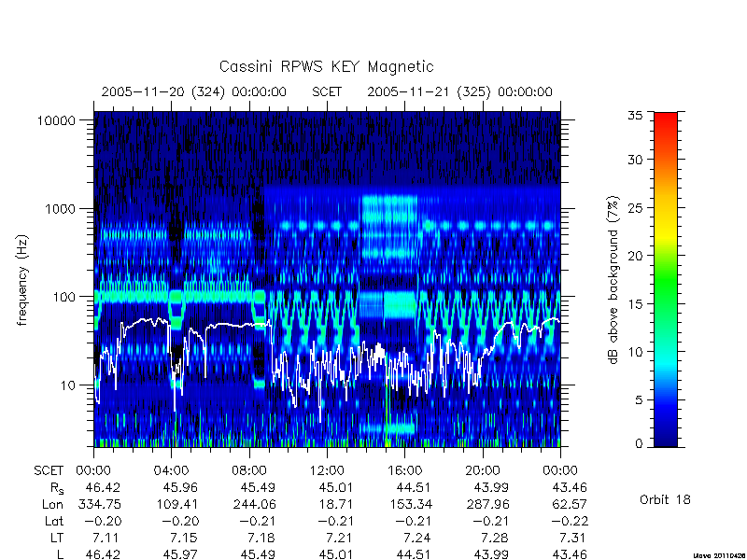Click the '30' color bar label
This screenshot has height=560, width=747.
pos(635,160)
